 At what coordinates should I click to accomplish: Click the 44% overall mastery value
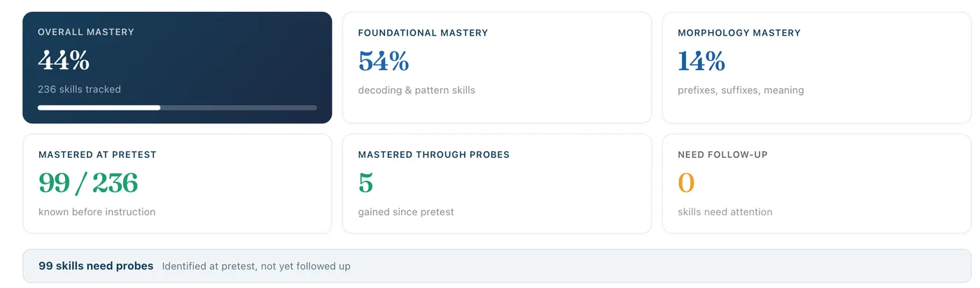[64, 62]
